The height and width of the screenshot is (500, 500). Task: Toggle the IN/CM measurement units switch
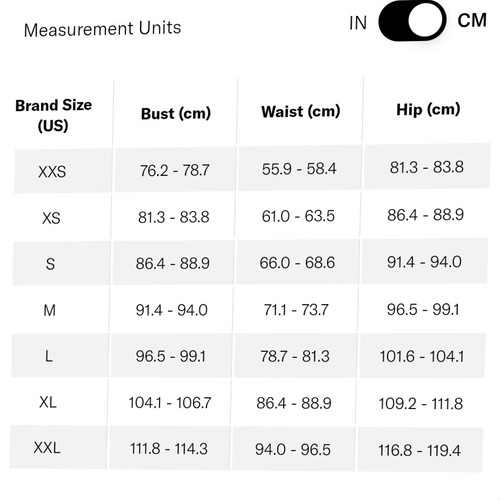[412, 21]
